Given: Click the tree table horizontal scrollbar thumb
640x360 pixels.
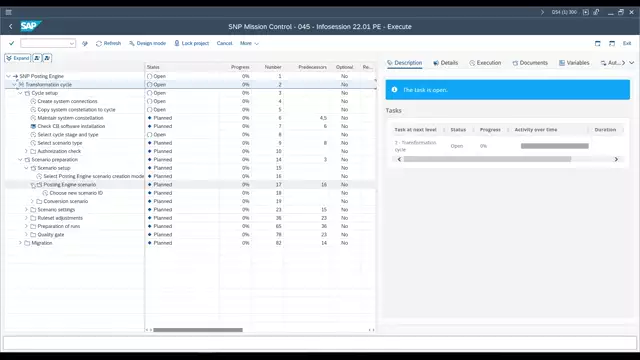Looking at the screenshot, I should (198, 330).
